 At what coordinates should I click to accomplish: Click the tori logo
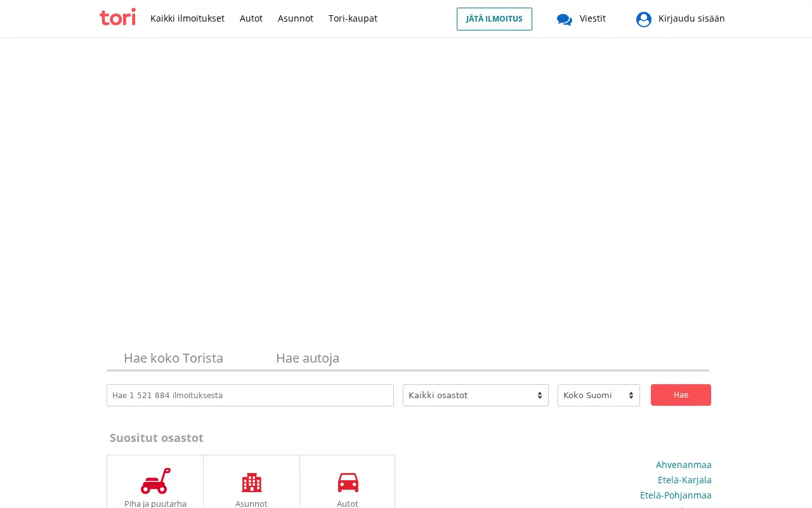[x=117, y=17]
